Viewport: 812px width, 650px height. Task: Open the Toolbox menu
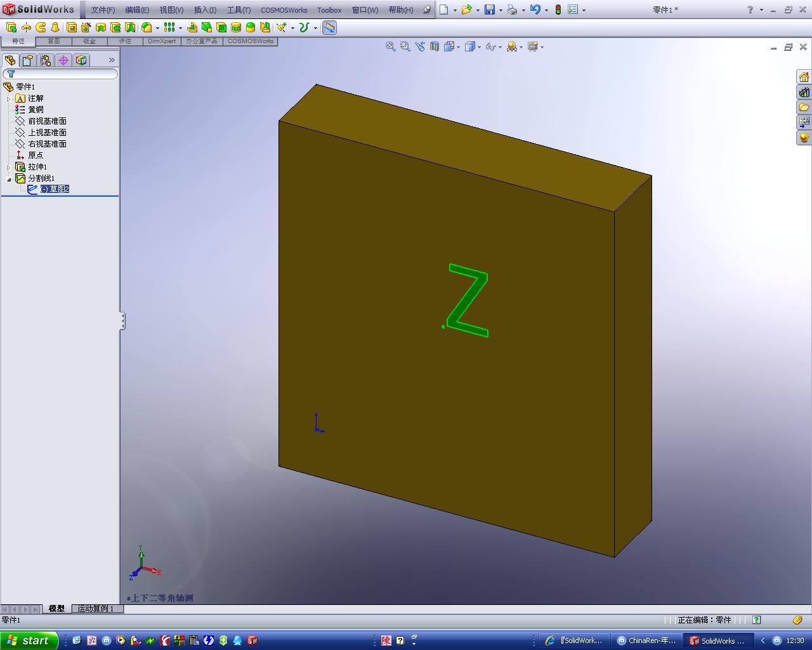(x=329, y=10)
